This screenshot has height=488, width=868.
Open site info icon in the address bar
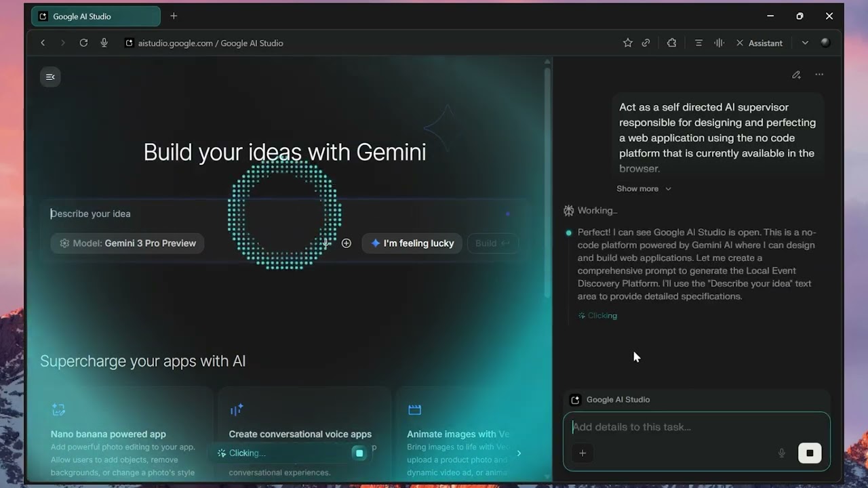[129, 43]
